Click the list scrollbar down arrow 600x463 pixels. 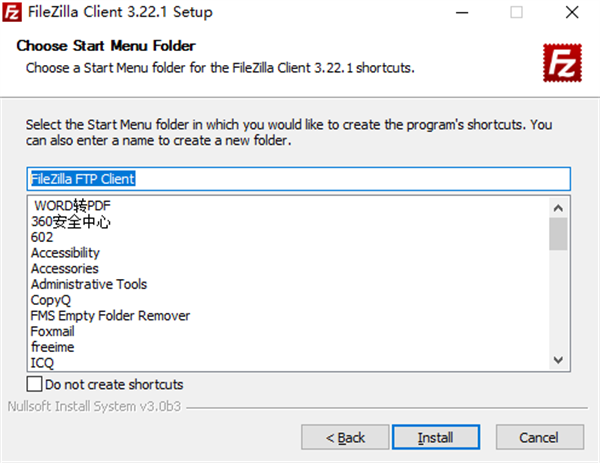[559, 360]
